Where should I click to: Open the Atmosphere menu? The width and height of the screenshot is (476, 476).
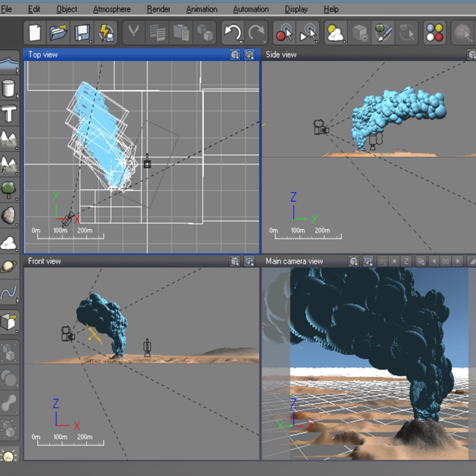[x=112, y=9]
